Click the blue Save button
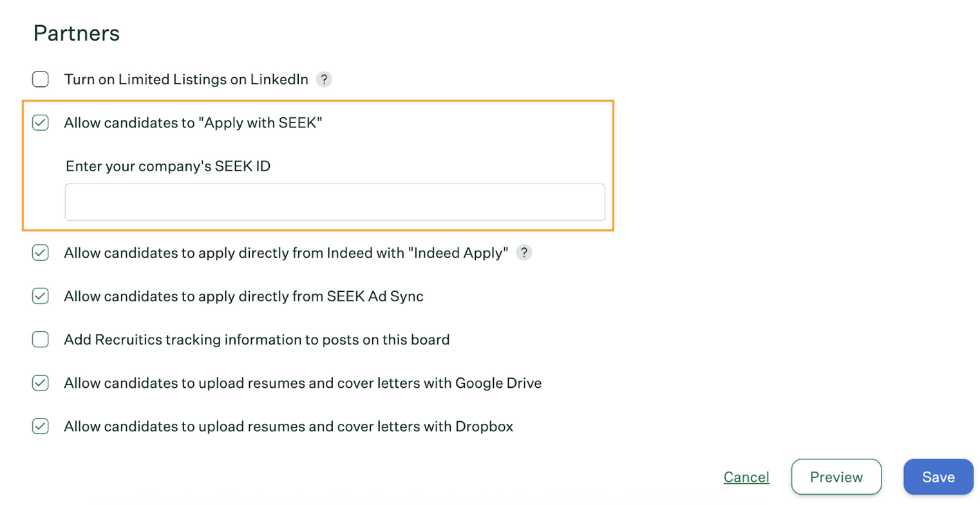 938,477
